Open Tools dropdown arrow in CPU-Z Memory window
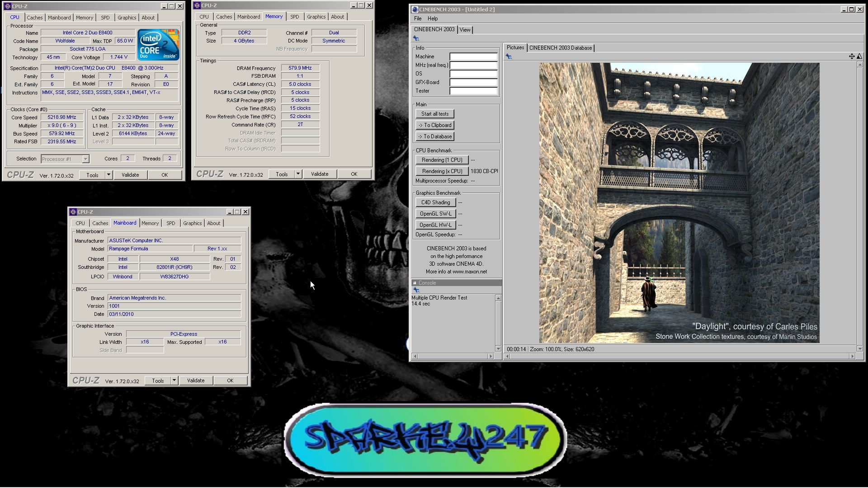This screenshot has height=488, width=868. point(298,174)
